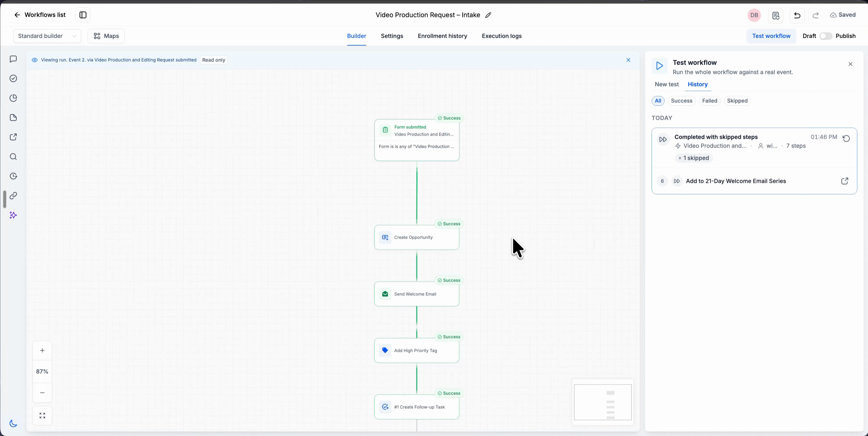Open the search icon in left sidebar

coord(13,157)
